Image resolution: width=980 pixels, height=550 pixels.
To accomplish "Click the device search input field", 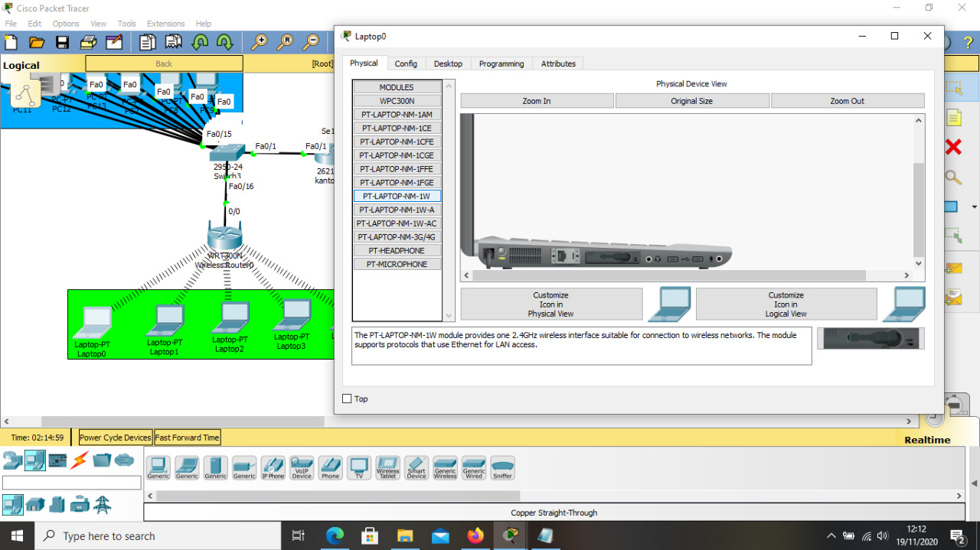I will pos(72,483).
